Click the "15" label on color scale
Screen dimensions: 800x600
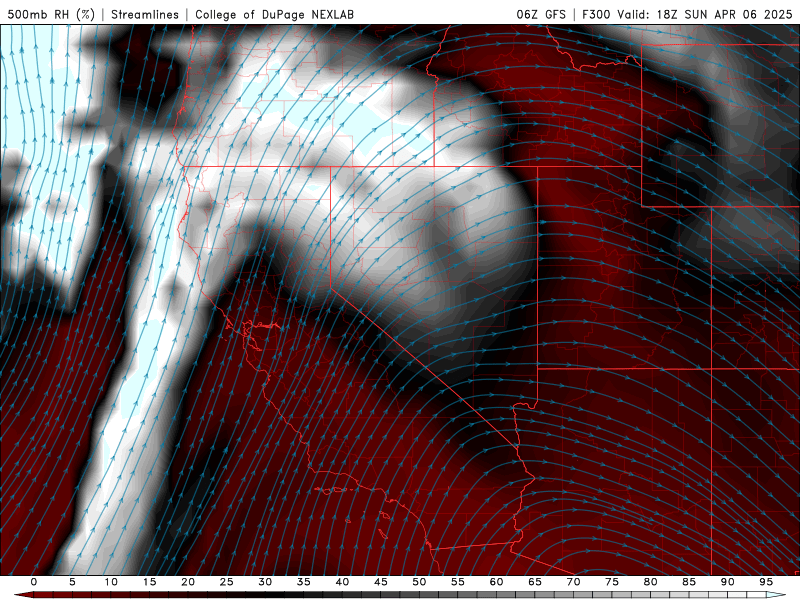(149, 582)
